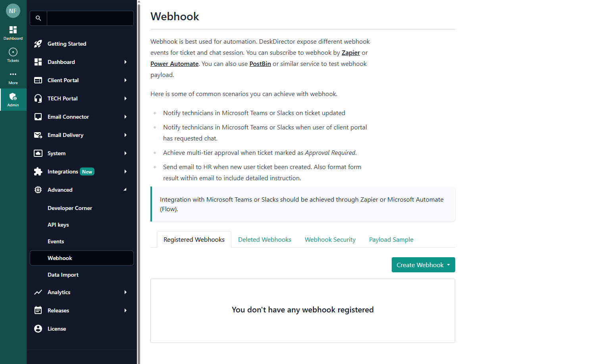The image size is (608, 364).
Task: Open the PostBin link
Action: click(x=260, y=64)
